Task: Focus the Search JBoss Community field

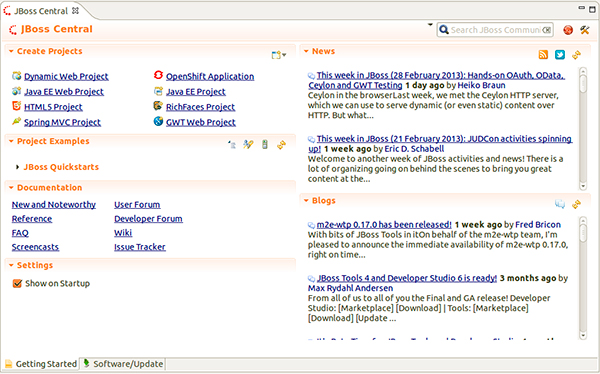Action: (496, 30)
